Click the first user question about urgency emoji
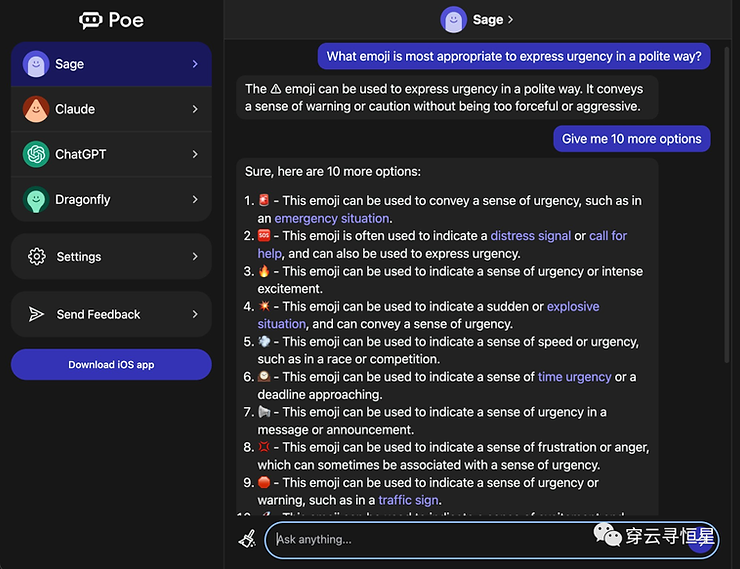This screenshot has height=569, width=740. point(514,56)
